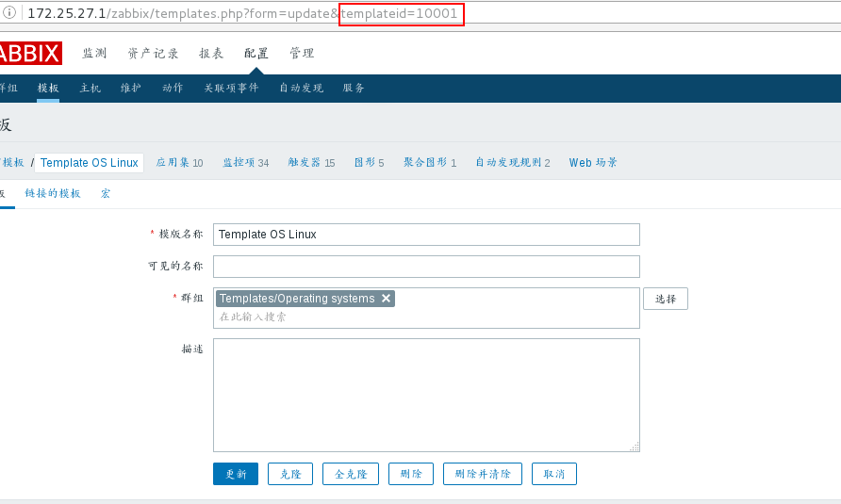Remove the Templates/Operating systems group tag
This screenshot has height=504, width=841.
(x=386, y=298)
